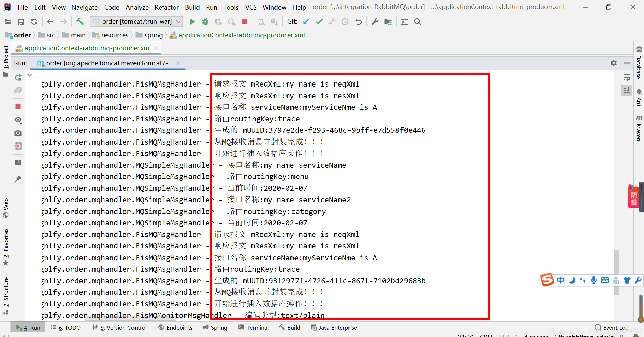Click the Save All toolbar icon
The width and height of the screenshot is (644, 337).
point(21,22)
